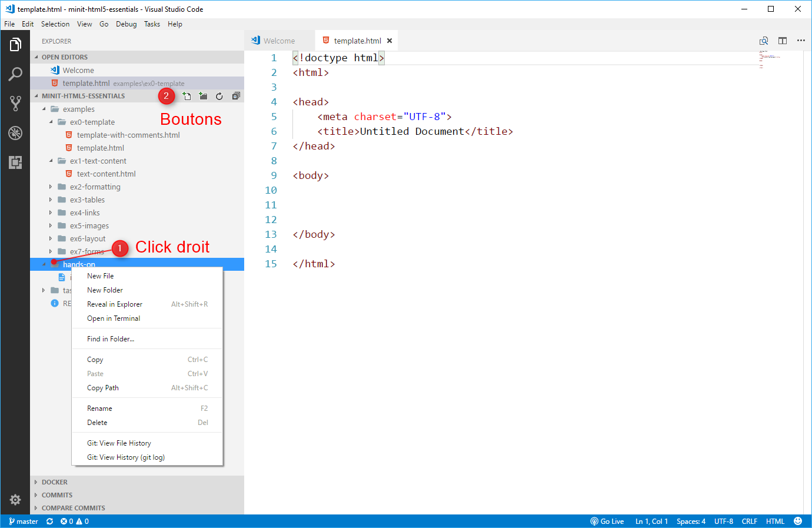Open the Extensions view icon
812x528 pixels.
(15, 162)
